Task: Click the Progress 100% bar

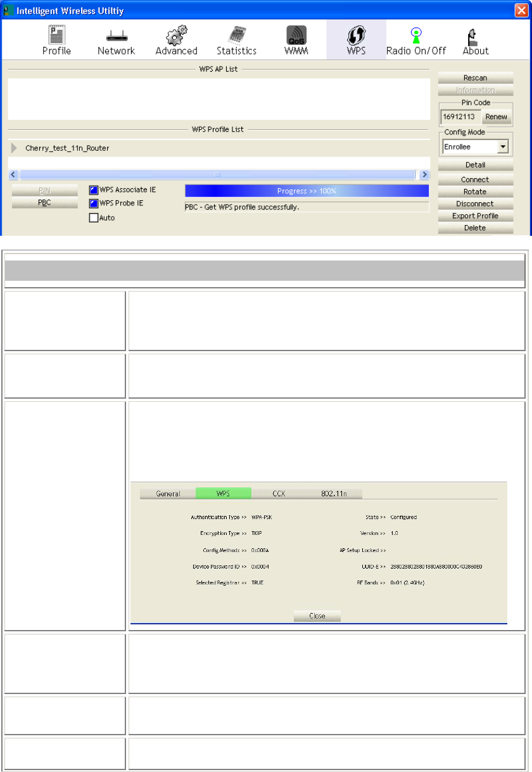Action: click(x=307, y=191)
